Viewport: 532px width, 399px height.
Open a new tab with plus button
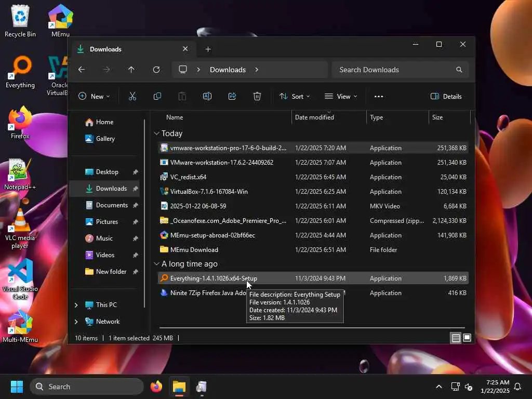click(208, 49)
